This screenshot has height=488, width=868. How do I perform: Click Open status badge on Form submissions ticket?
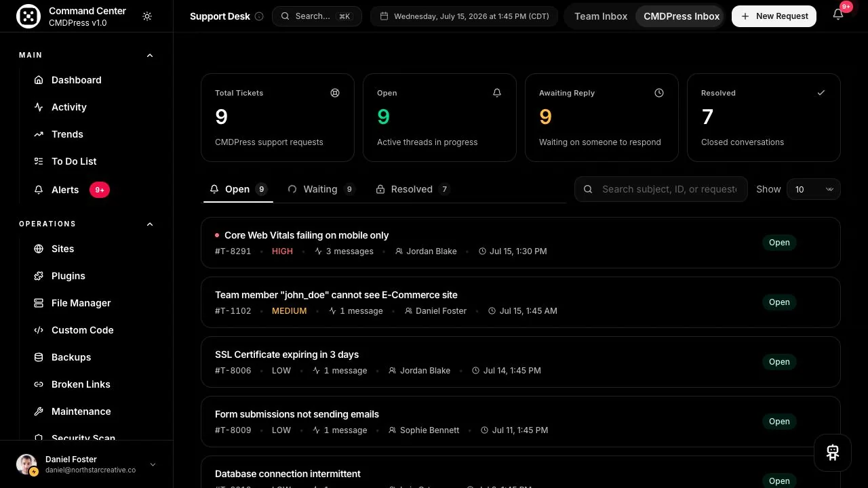pos(779,422)
